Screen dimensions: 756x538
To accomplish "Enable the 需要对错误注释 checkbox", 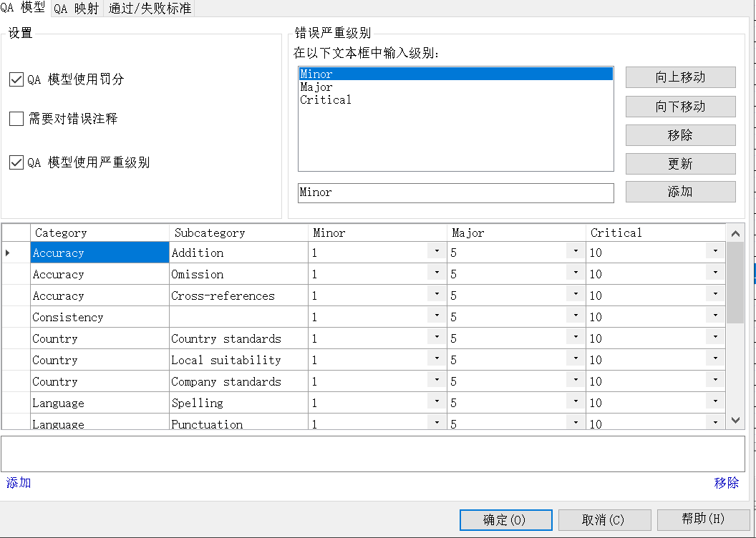I will click(16, 119).
